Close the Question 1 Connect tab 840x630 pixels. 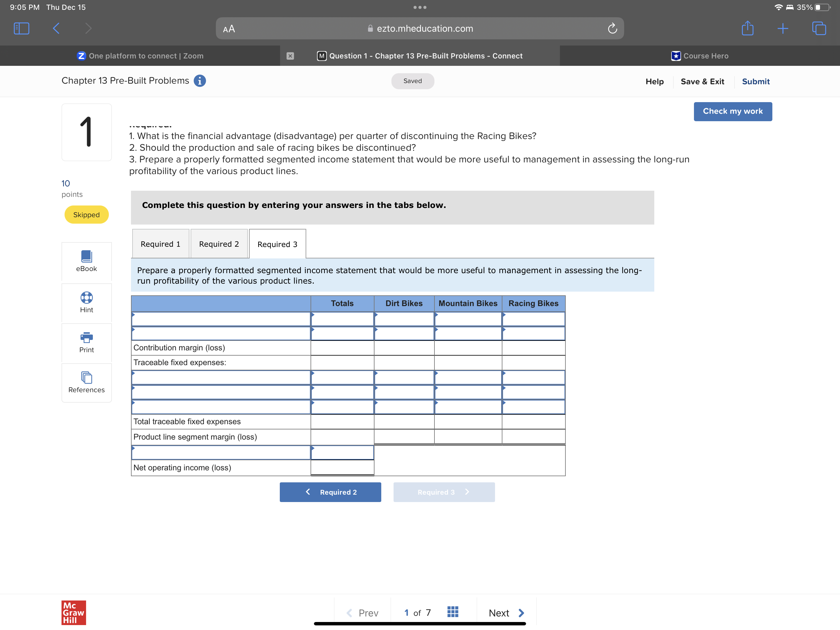290,56
